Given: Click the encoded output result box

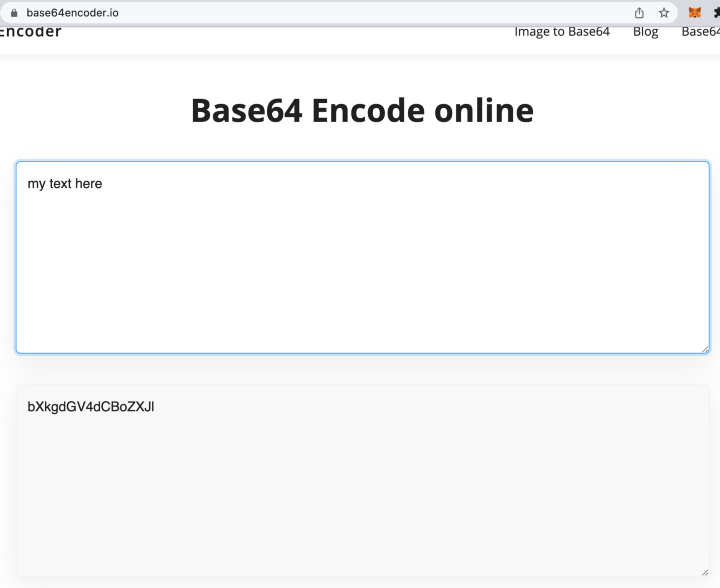Looking at the screenshot, I should pos(363,480).
